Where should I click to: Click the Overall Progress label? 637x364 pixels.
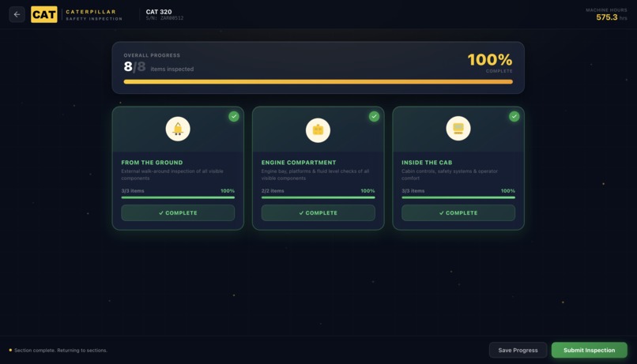point(152,55)
